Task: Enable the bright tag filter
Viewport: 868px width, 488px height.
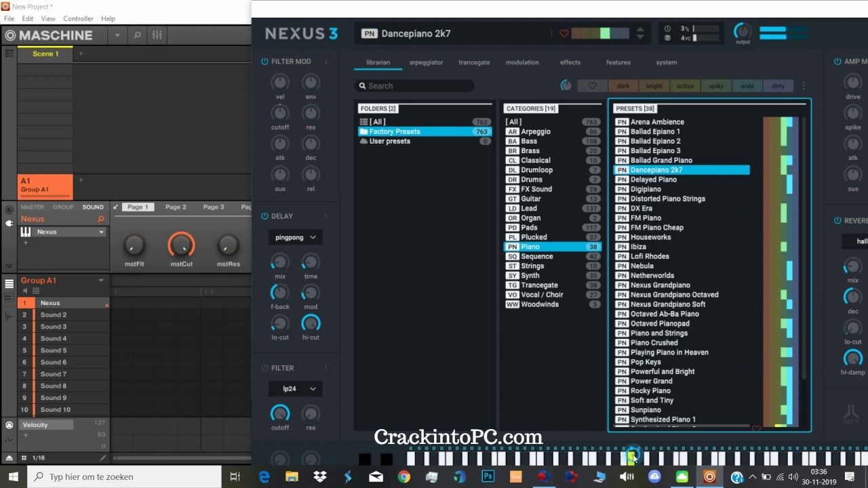Action: (x=654, y=86)
